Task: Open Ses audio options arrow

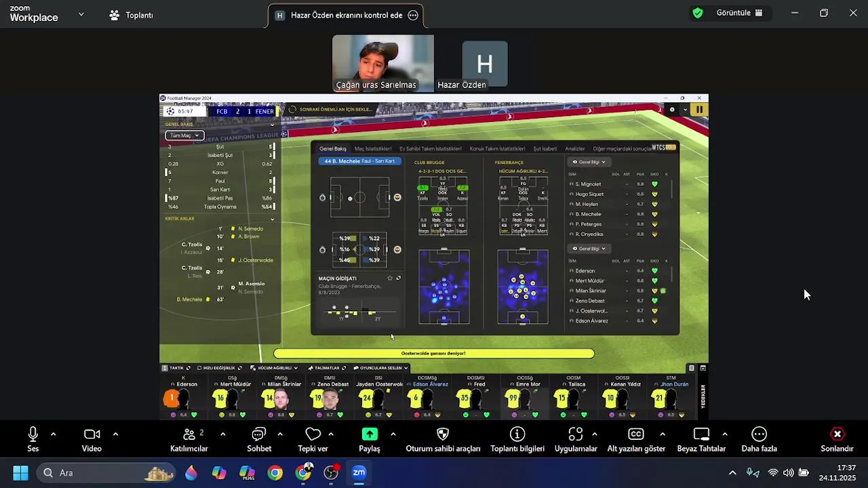Action: pos(53,434)
